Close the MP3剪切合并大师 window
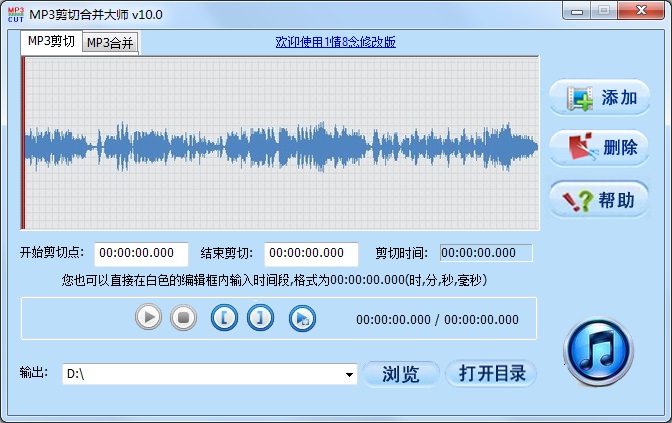The width and height of the screenshot is (672, 423). click(641, 11)
